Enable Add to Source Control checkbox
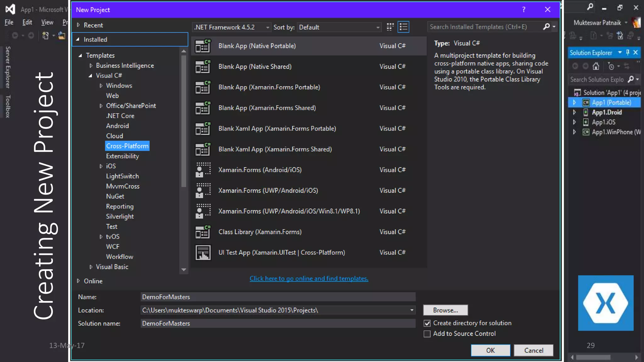Screen dimensions: 644x362 427,334
